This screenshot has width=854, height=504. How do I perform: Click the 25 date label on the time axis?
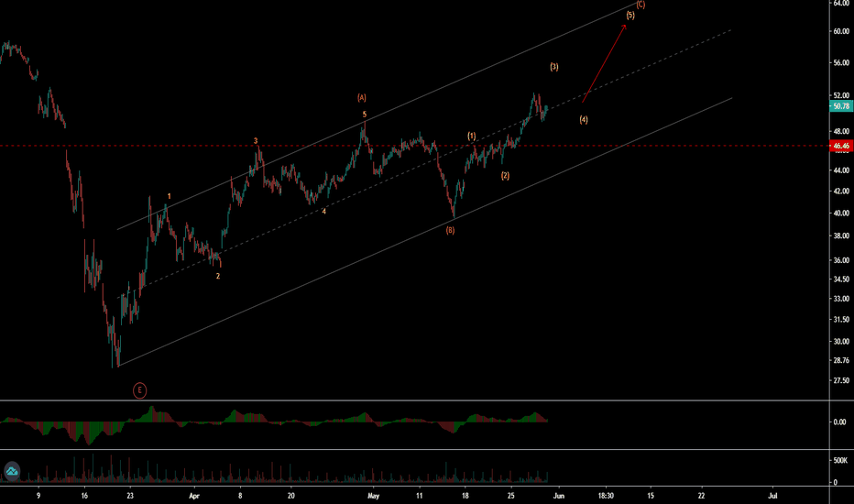(x=511, y=496)
